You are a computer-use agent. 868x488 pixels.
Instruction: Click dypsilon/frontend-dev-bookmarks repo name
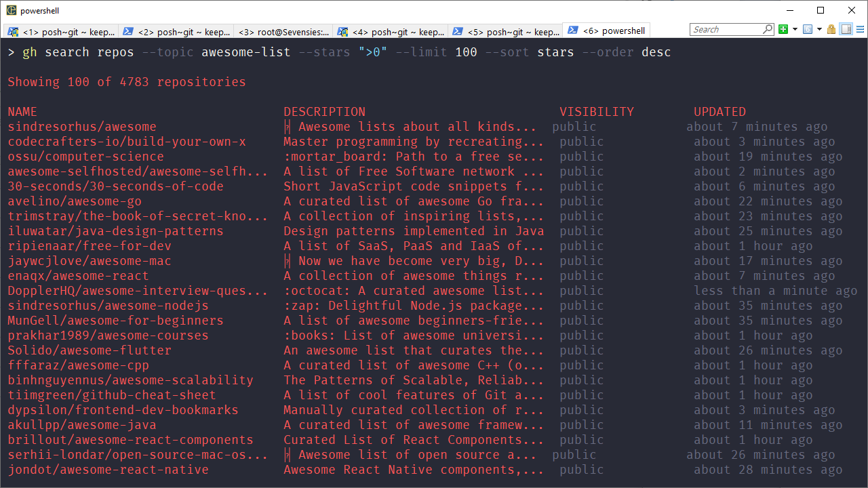[123, 410]
